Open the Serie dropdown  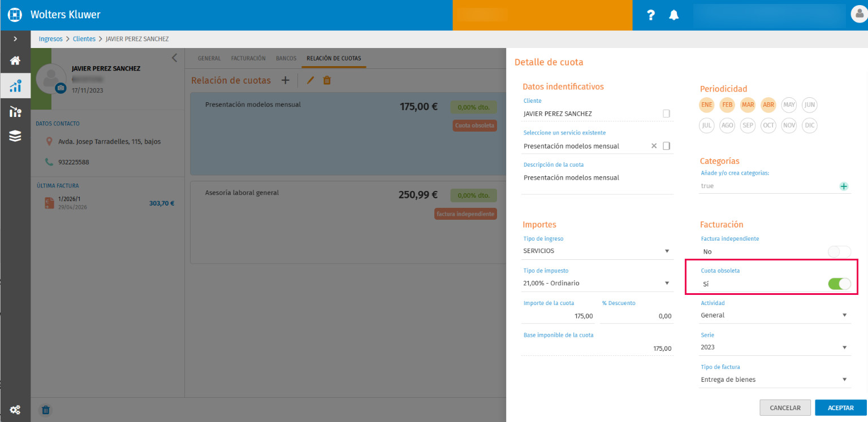(x=775, y=347)
